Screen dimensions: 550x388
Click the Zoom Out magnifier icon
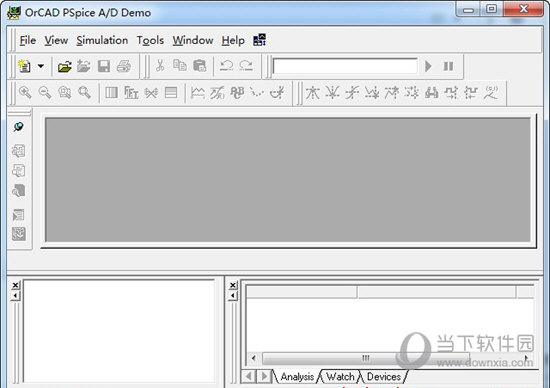(45, 93)
